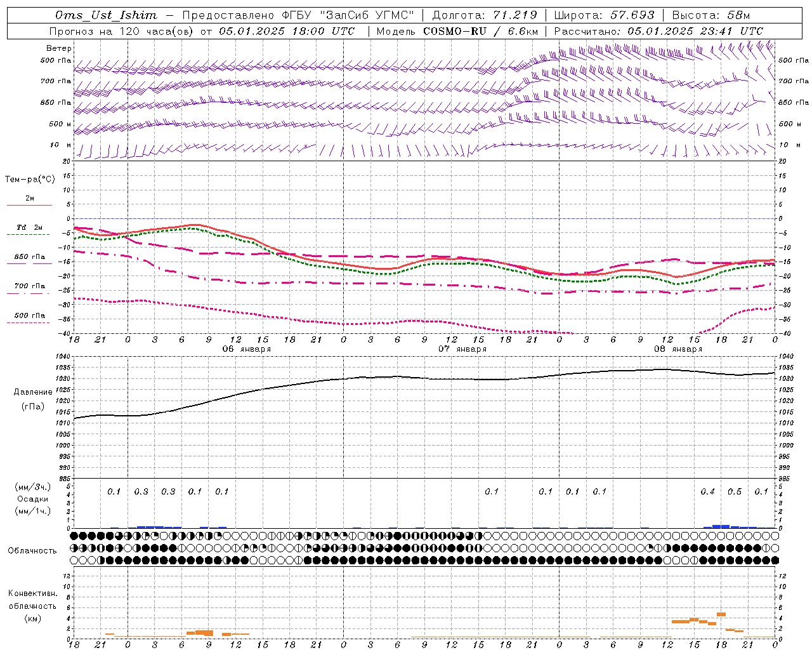Click the 500 гПа temperature legend entry

click(30, 315)
